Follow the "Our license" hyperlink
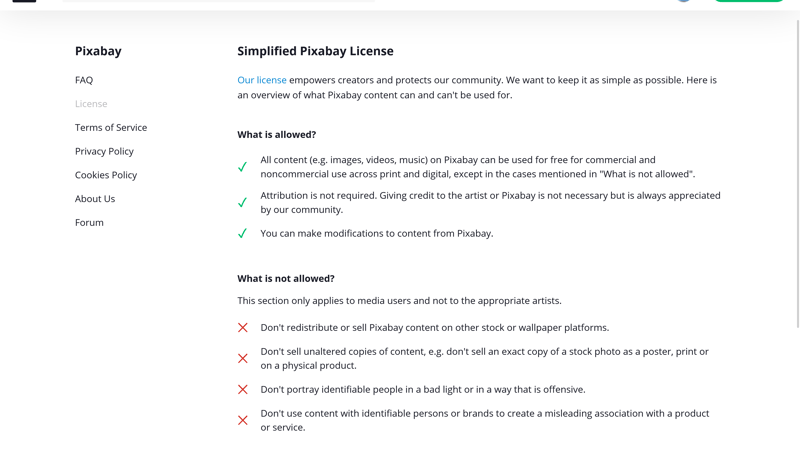800x450 pixels. click(262, 80)
